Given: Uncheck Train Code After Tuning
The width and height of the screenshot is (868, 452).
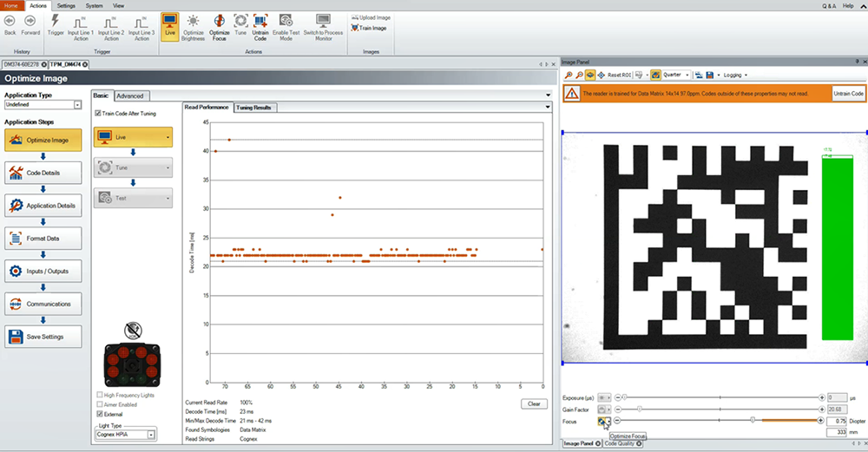Looking at the screenshot, I should click(98, 114).
